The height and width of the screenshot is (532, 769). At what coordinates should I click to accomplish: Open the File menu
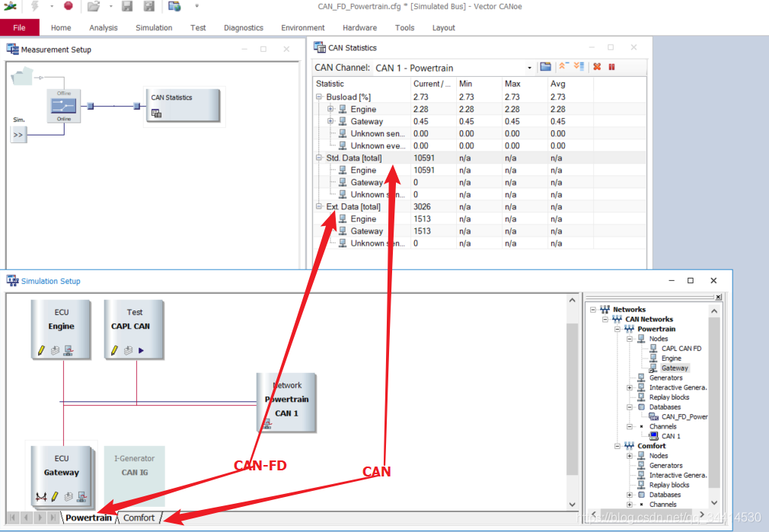(x=20, y=27)
